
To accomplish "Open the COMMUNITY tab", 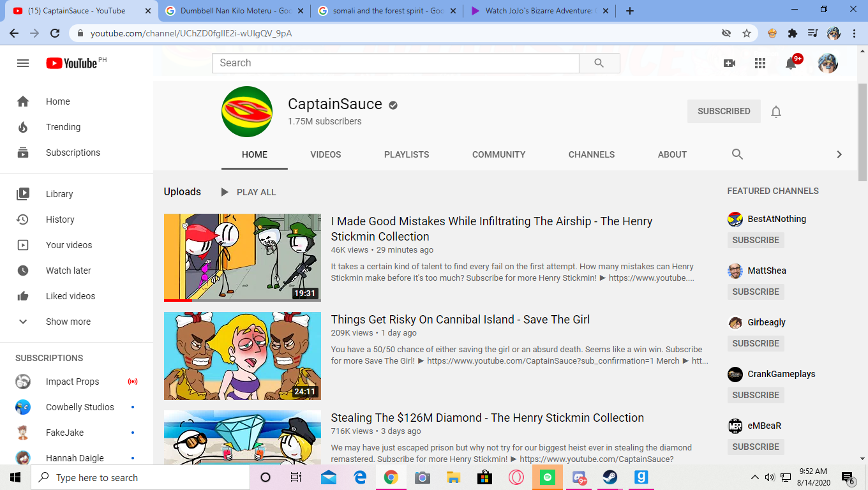I will (x=498, y=154).
